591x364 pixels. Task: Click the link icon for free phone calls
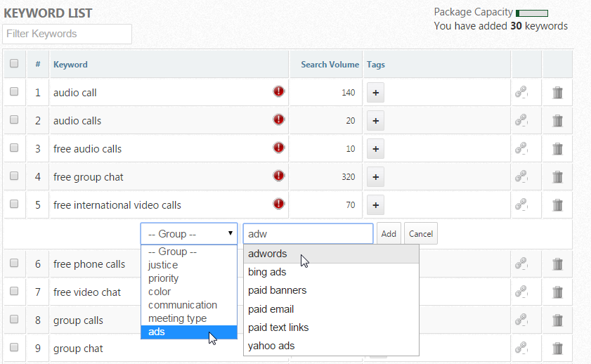(x=521, y=264)
